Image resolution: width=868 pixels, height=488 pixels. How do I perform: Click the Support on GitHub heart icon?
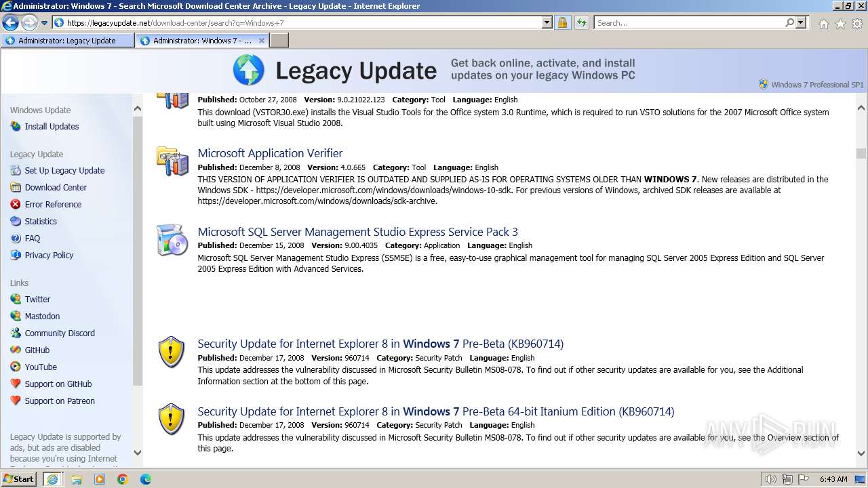16,384
